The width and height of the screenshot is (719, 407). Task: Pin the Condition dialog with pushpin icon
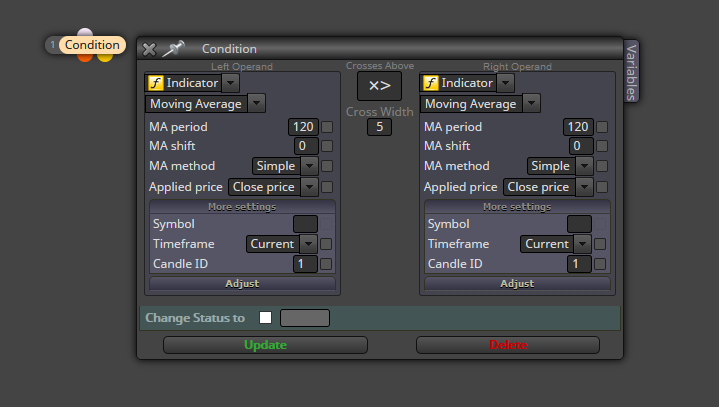173,49
